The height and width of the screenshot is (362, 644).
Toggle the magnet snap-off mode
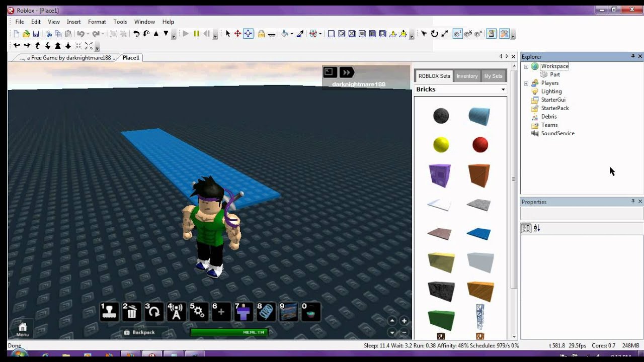pyautogui.click(x=478, y=34)
